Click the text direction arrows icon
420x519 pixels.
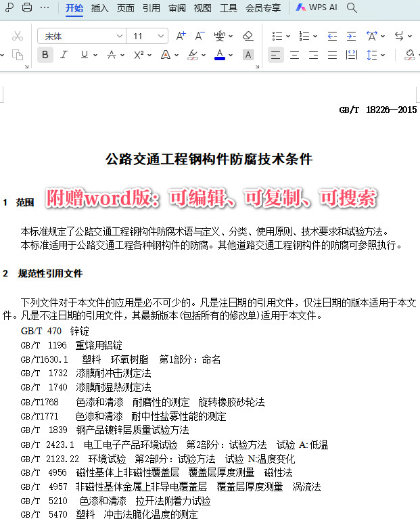[399, 36]
